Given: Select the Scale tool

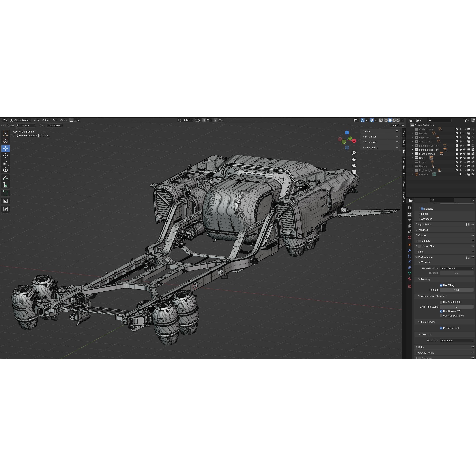Looking at the screenshot, I should [x=5, y=163].
